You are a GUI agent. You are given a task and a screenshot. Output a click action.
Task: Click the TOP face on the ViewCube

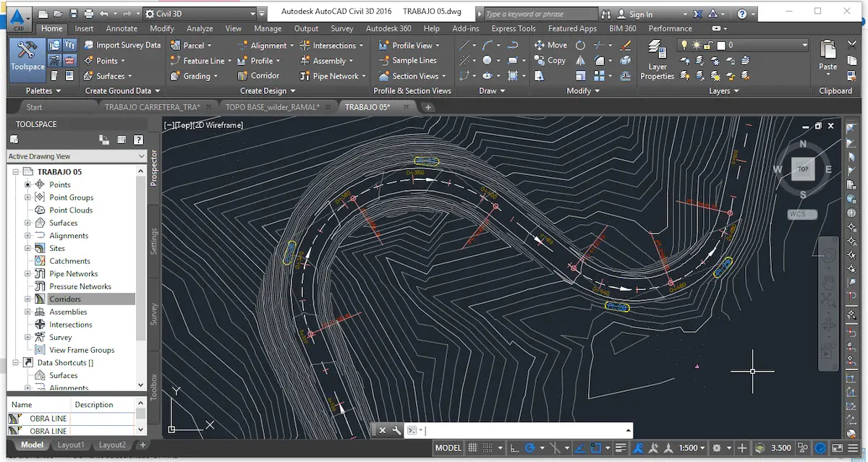[x=803, y=168]
